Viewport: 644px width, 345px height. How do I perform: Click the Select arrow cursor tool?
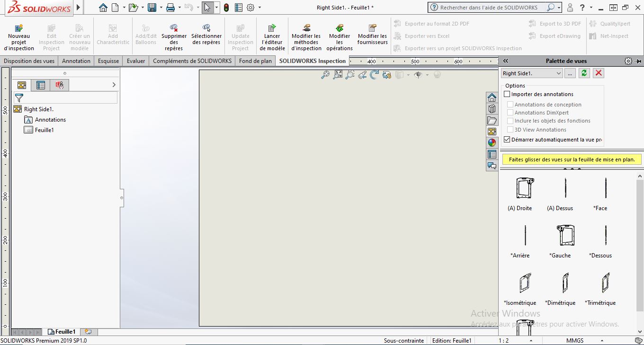[207, 8]
